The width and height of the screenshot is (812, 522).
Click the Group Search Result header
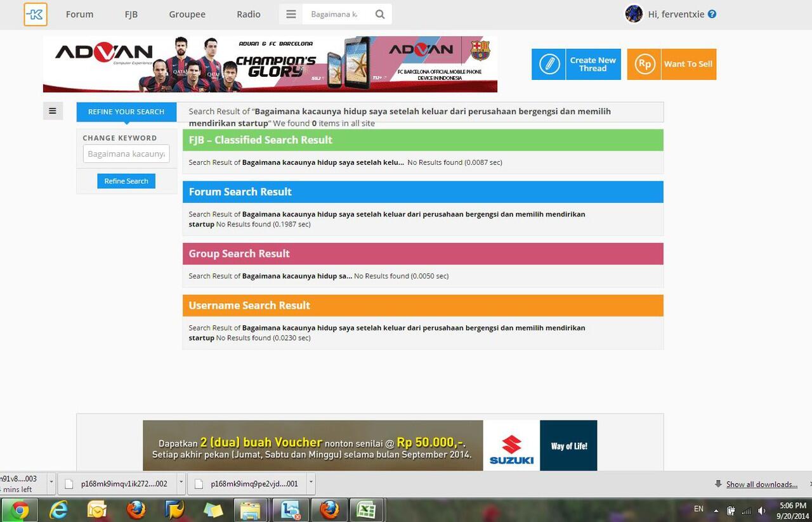pyautogui.click(x=423, y=254)
